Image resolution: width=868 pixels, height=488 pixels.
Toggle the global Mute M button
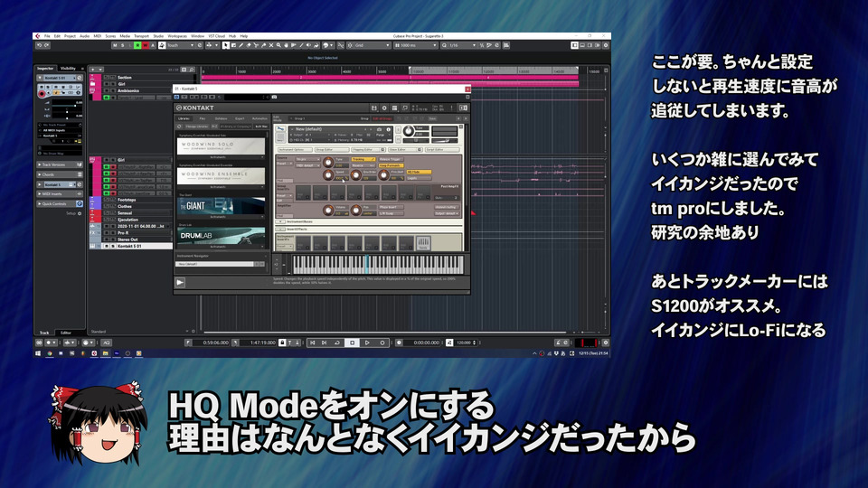[x=115, y=45]
